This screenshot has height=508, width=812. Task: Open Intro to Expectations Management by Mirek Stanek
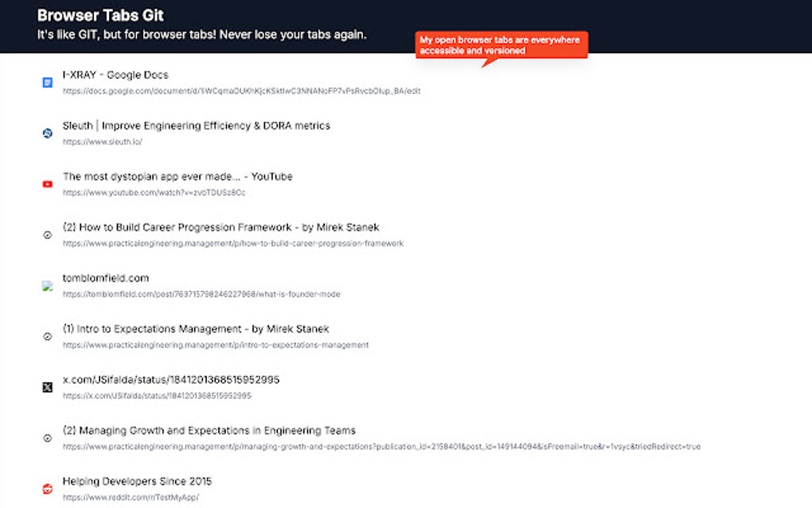196,328
